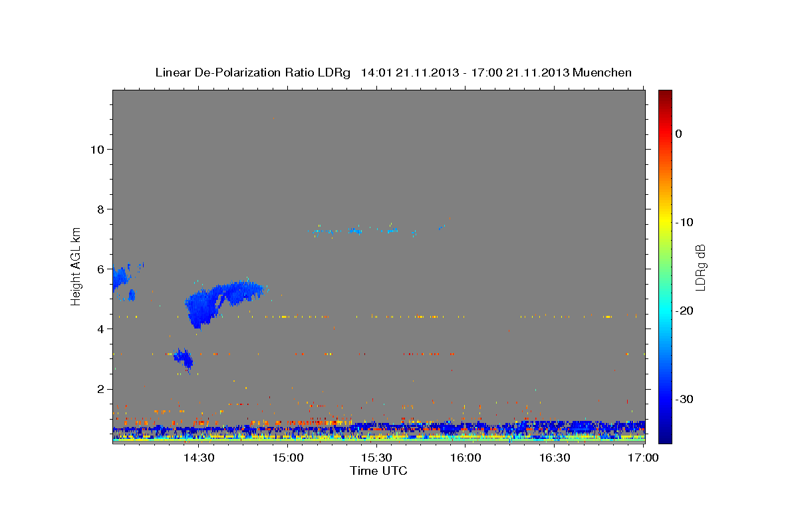The height and width of the screenshot is (532, 798).
Task: Click the 16:00 time tick label
Action: point(465,458)
